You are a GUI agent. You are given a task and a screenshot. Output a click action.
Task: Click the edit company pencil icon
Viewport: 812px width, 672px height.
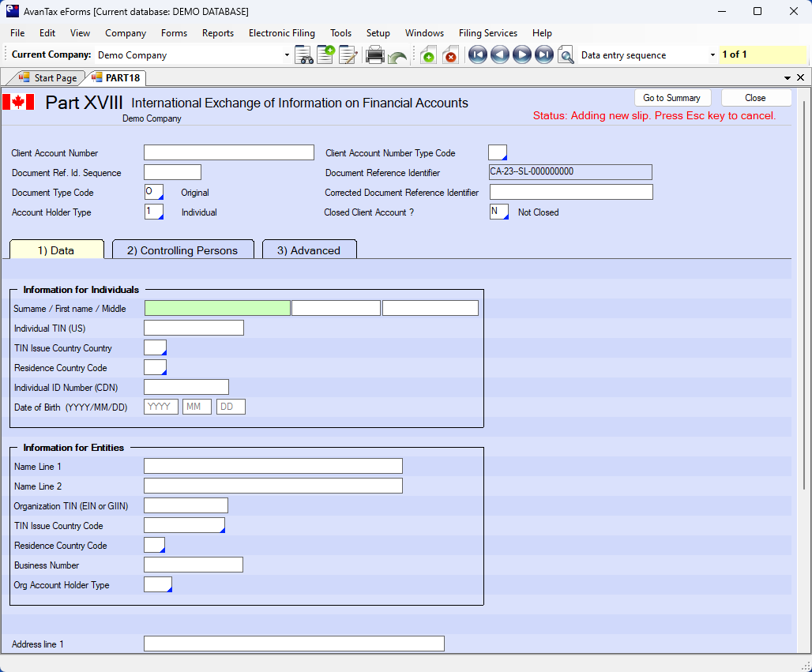pos(348,55)
